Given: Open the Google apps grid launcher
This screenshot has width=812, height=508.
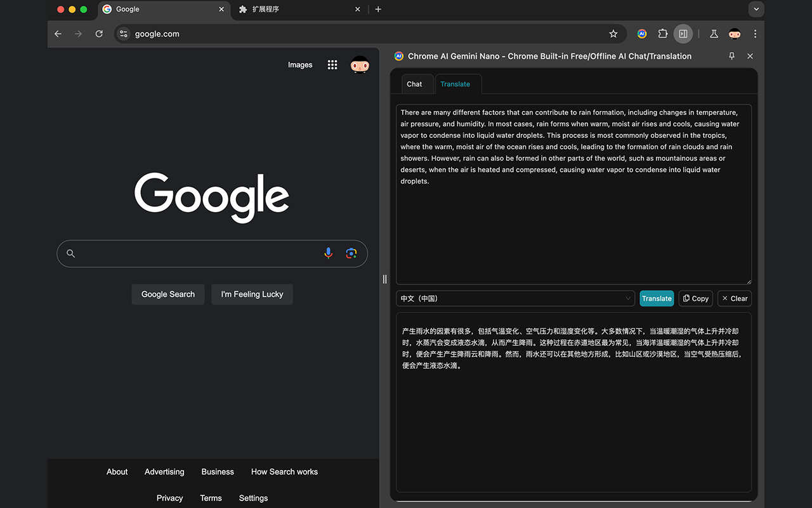Looking at the screenshot, I should (332, 65).
